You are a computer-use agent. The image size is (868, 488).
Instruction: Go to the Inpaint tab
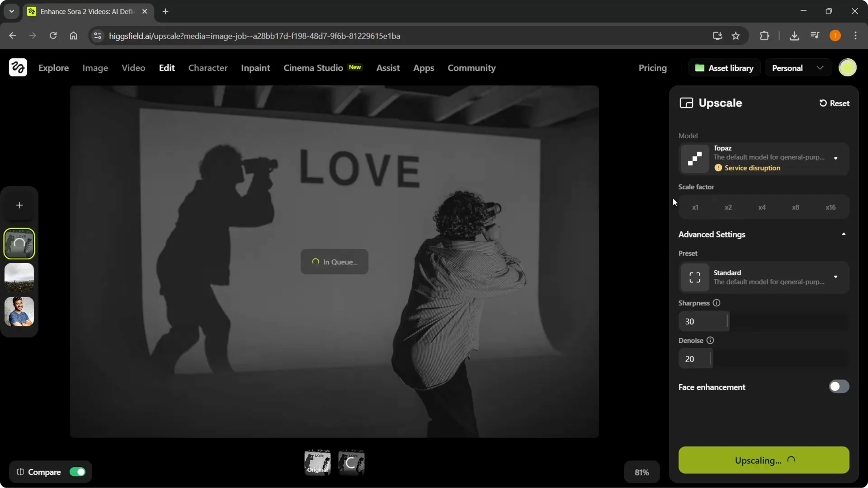point(255,68)
